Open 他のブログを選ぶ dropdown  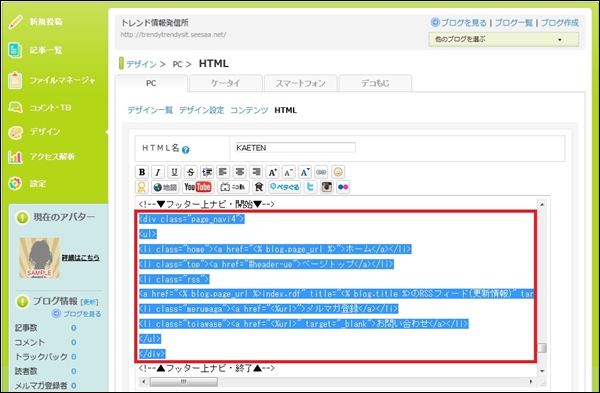tap(504, 39)
